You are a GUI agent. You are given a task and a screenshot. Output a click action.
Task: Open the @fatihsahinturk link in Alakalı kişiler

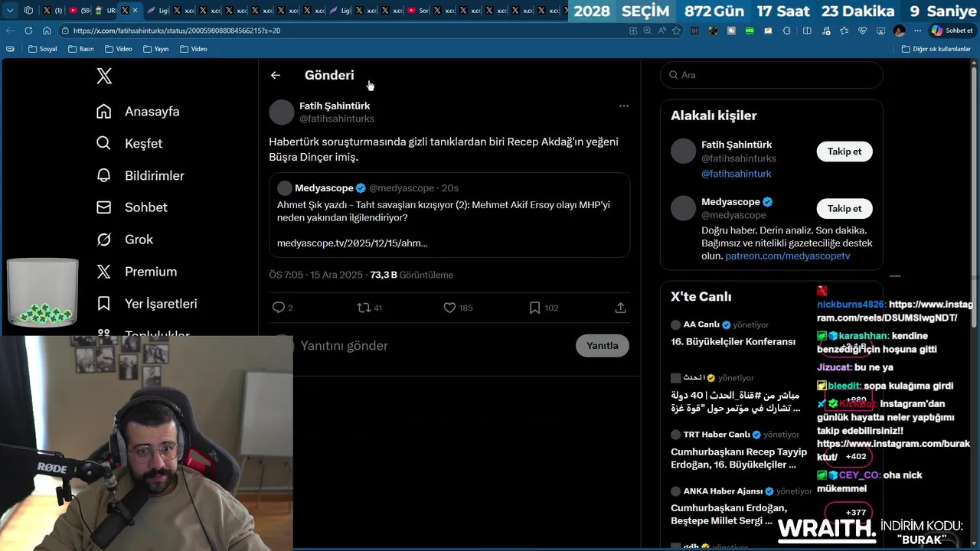[737, 174]
